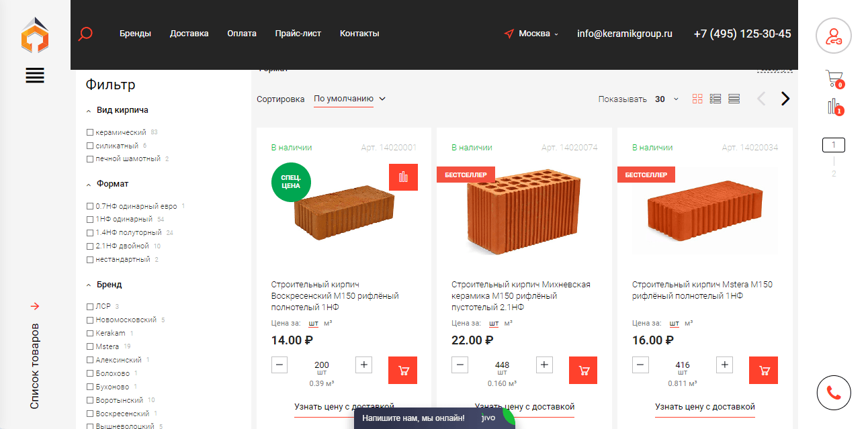The image size is (868, 429).
Task: Open the user account profile icon
Action: [x=833, y=36]
